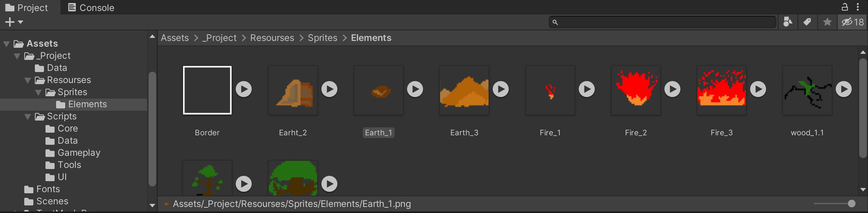The image size is (868, 213).
Task: Expand Earht_2 sub-assets arrow button
Action: click(329, 89)
